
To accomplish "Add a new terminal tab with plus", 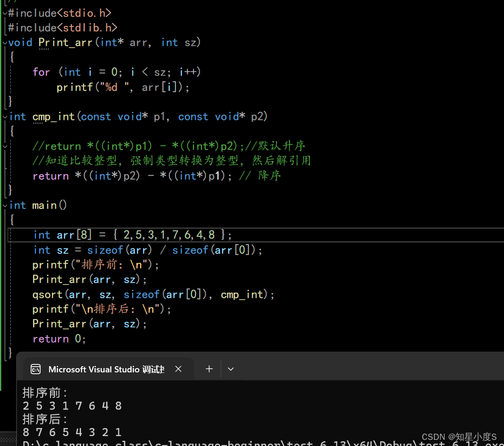I will [209, 369].
